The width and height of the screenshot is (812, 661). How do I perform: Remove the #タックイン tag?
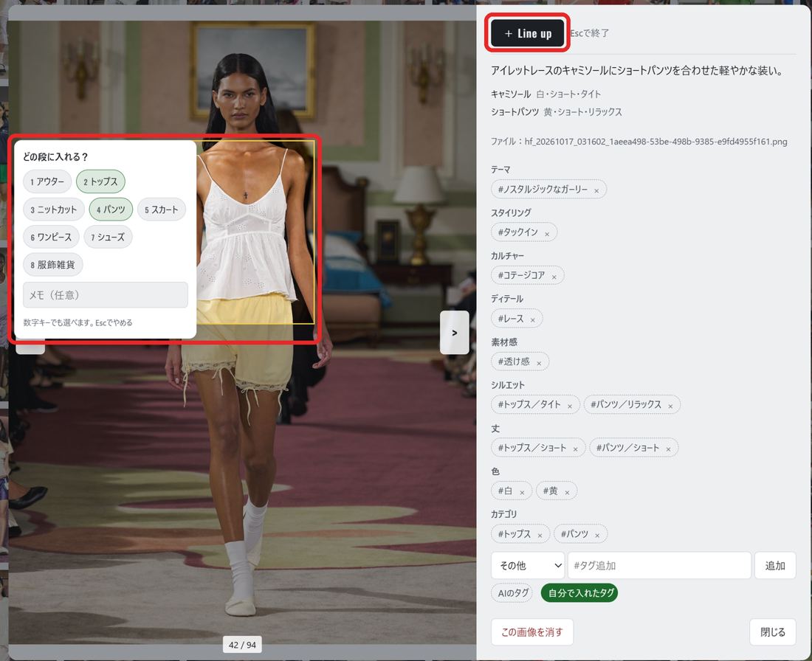(x=547, y=233)
